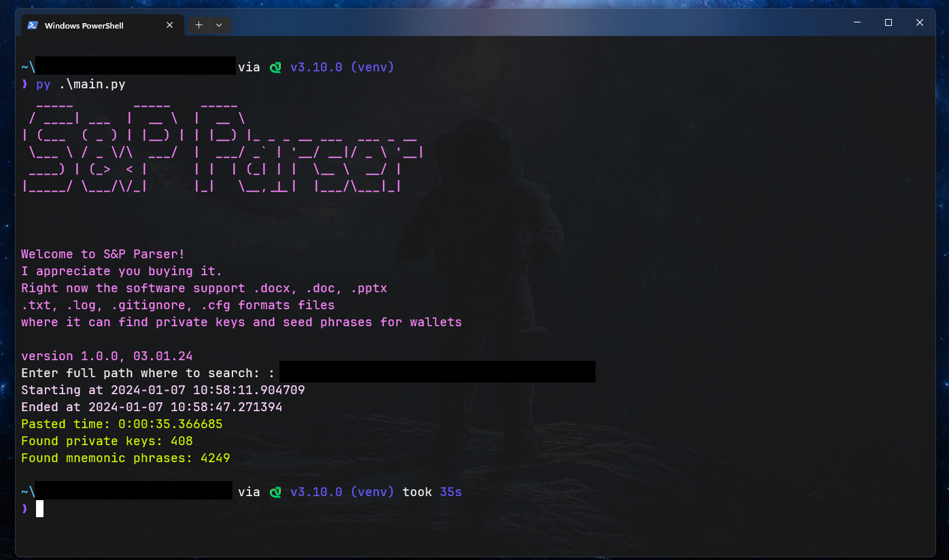Viewport: 949px width, 560px height.
Task: Close the Windows PowerShell tab
Action: tap(170, 25)
